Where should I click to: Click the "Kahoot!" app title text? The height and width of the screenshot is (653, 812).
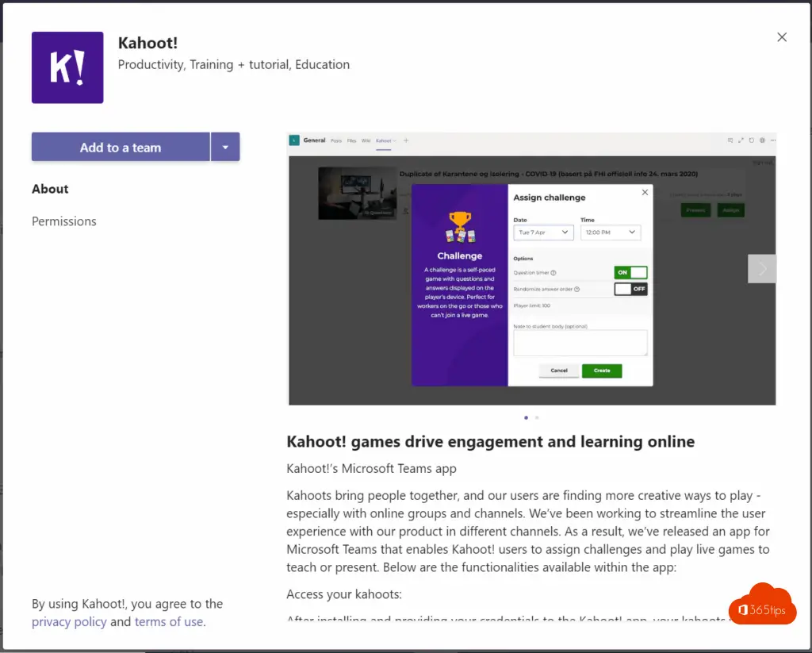click(148, 43)
